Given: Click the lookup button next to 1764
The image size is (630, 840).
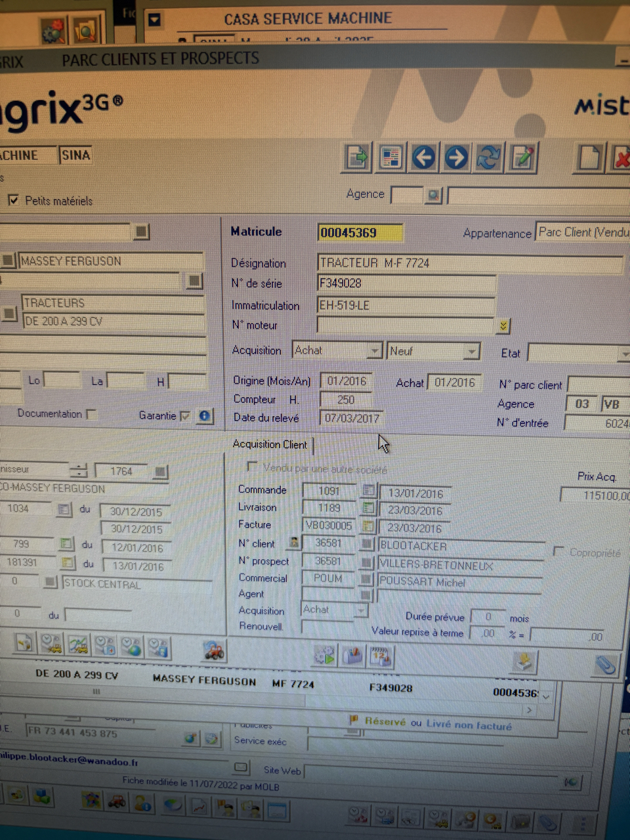Looking at the screenshot, I should tap(161, 471).
